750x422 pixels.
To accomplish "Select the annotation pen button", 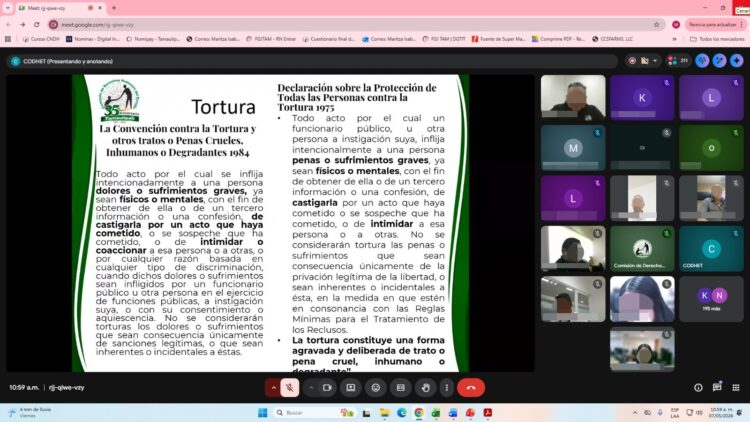I will pyautogui.click(x=719, y=61).
